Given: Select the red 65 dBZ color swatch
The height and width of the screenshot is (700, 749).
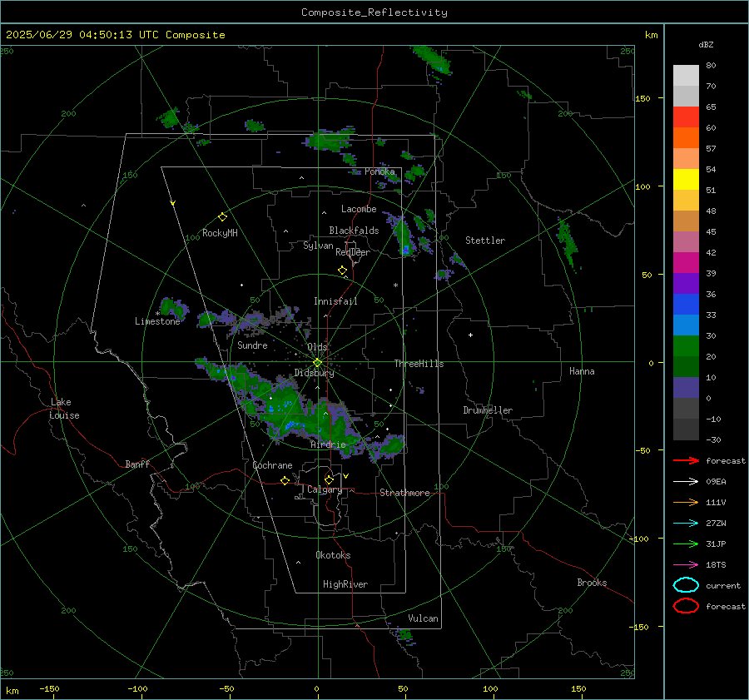Looking at the screenshot, I should [686, 117].
